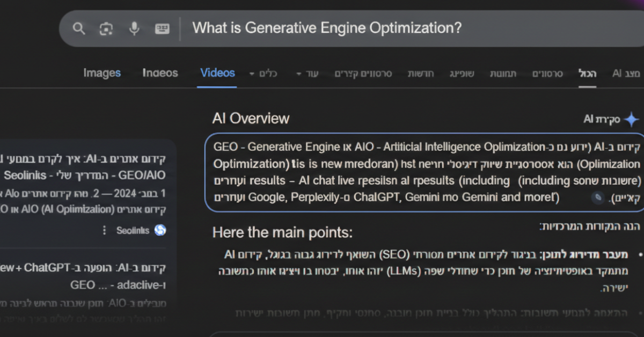644x337 pixels.
Task: Click the magnifying glass search icon
Action: [x=79, y=28]
